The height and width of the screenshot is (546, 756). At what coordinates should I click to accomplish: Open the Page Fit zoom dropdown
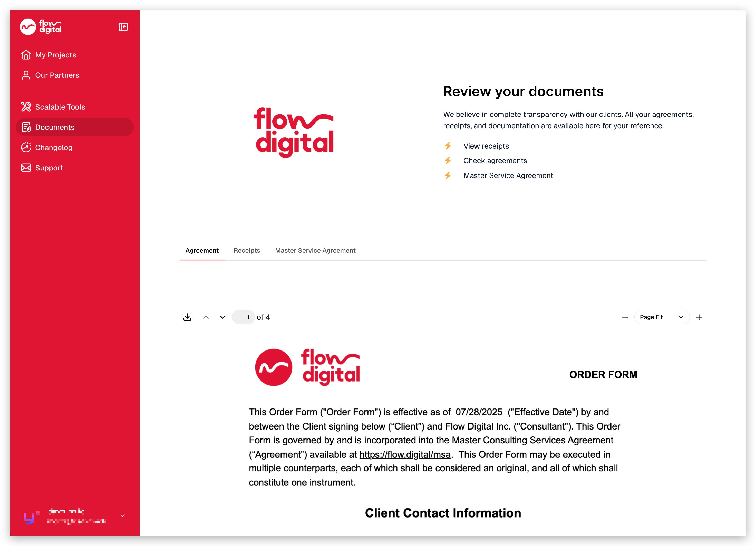[x=661, y=317]
